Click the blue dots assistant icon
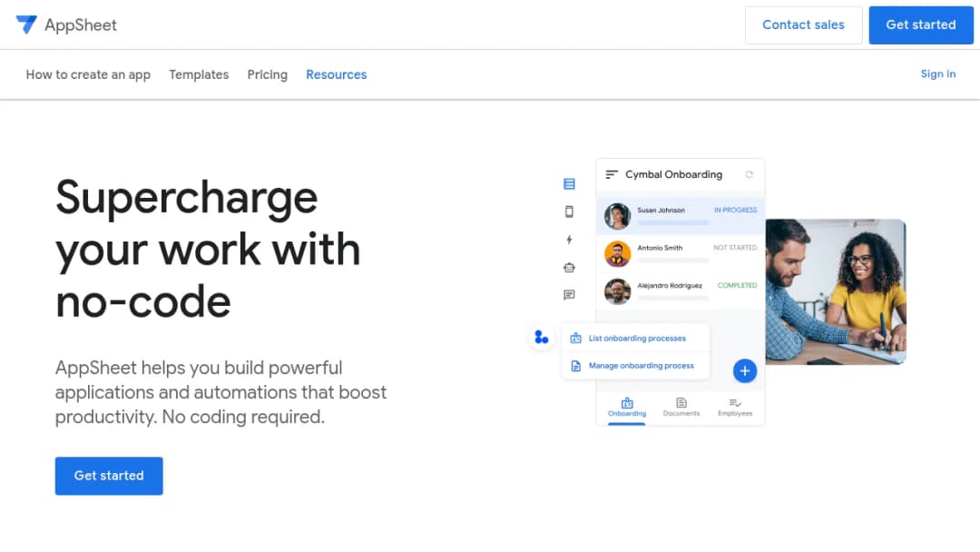 541,338
